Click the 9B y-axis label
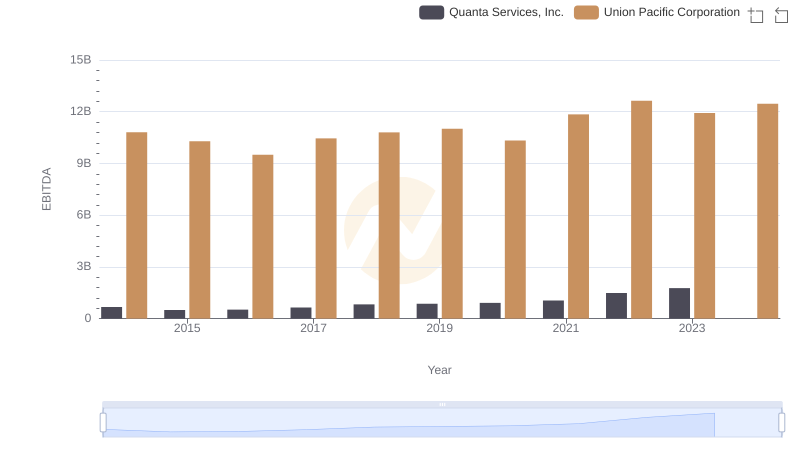The image size is (800, 461). click(x=84, y=163)
